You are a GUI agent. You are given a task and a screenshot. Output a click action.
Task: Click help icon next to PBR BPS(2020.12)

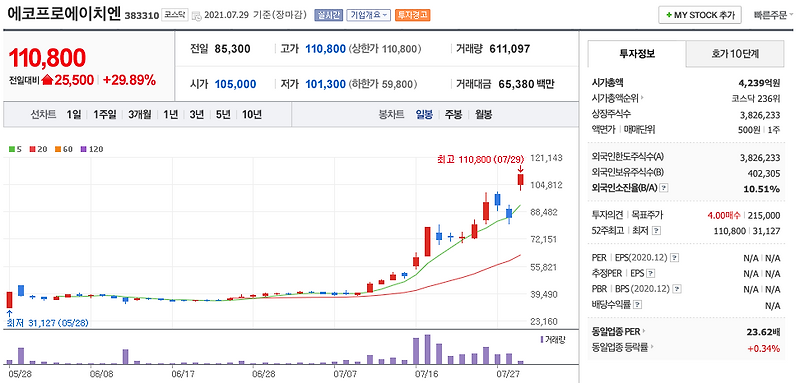click(x=677, y=289)
